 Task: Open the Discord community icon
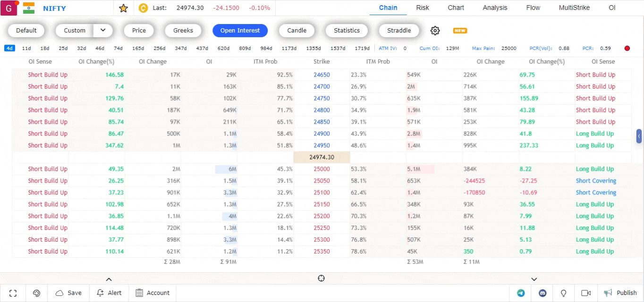coord(542,293)
